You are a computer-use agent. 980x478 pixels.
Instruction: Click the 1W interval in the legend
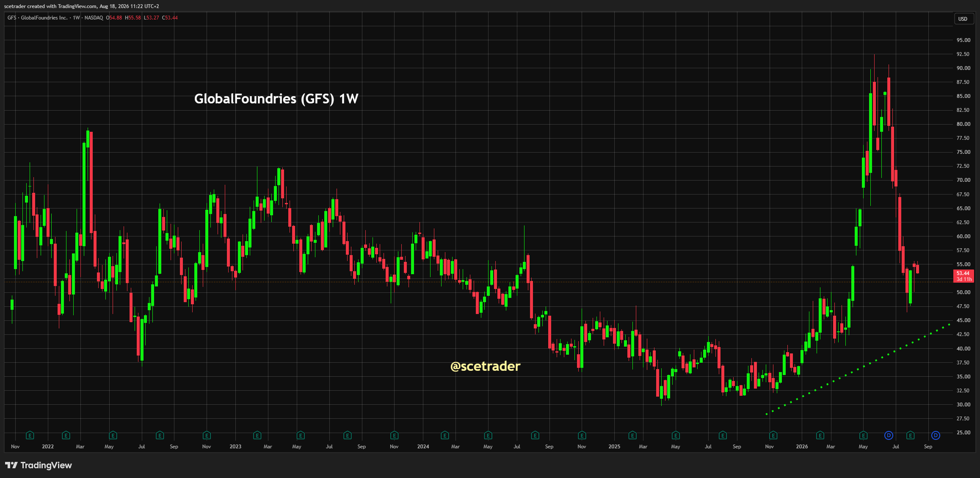(x=76, y=18)
